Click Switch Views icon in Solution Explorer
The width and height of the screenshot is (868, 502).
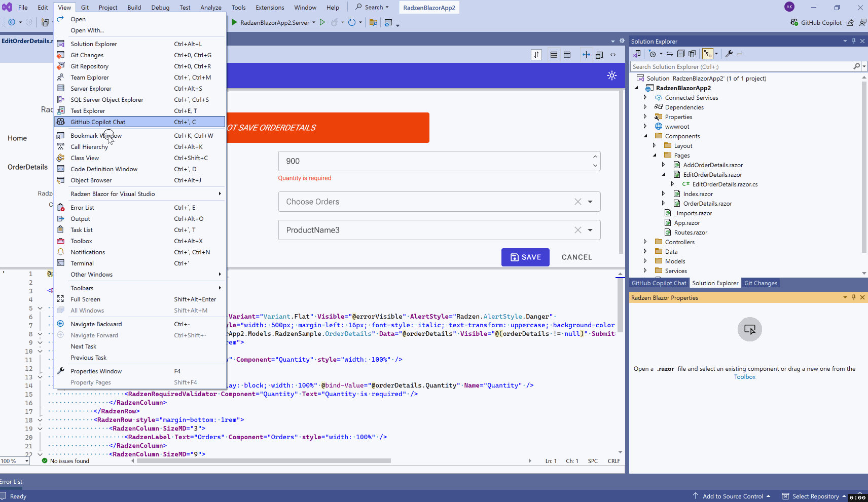point(637,54)
